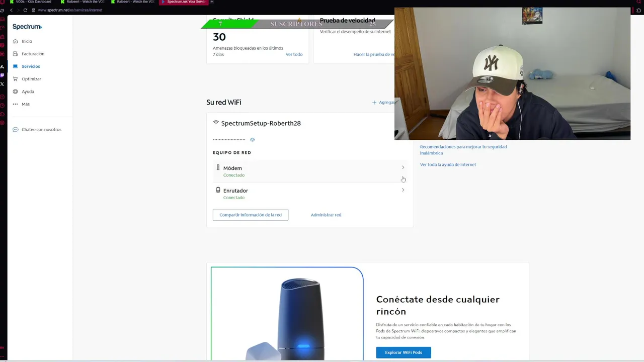
Task: Click Agregar link next to Su red WiFi
Action: pos(386,103)
